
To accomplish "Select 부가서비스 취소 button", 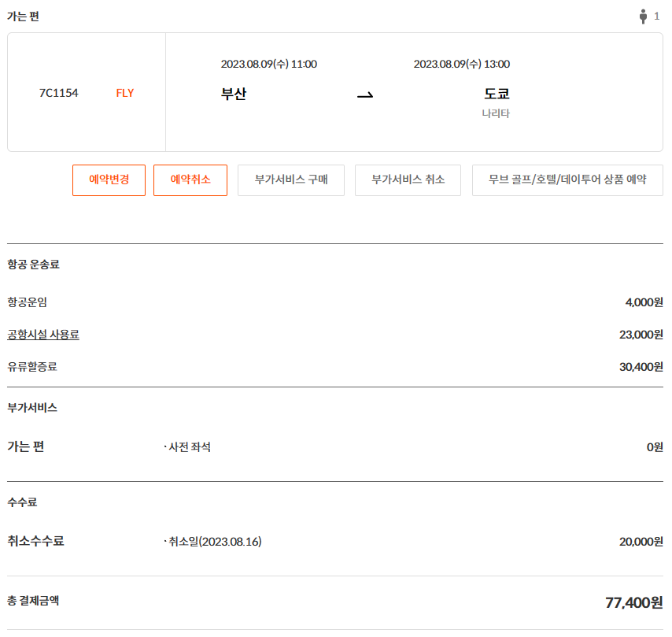I will click(408, 180).
